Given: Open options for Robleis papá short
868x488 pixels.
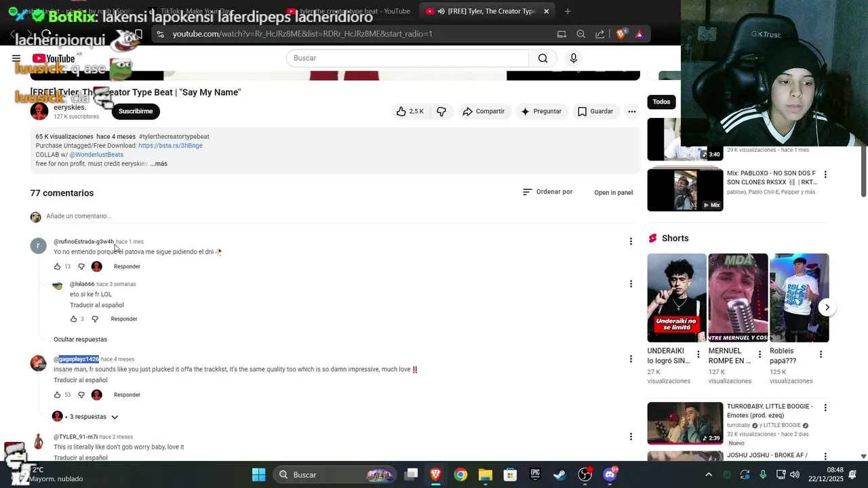Looking at the screenshot, I should pos(821,354).
